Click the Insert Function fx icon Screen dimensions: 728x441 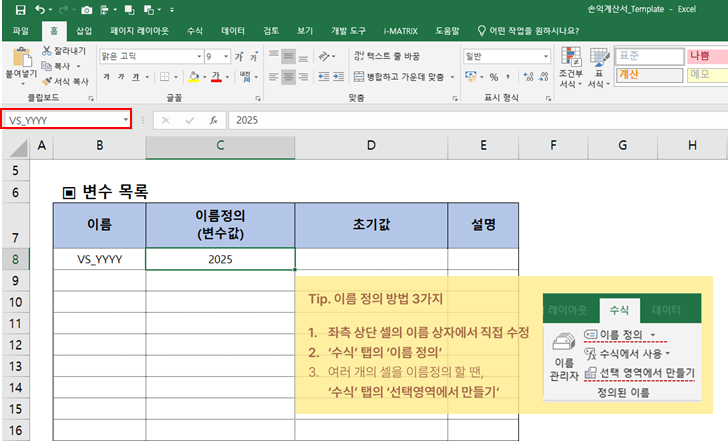pos(213,120)
